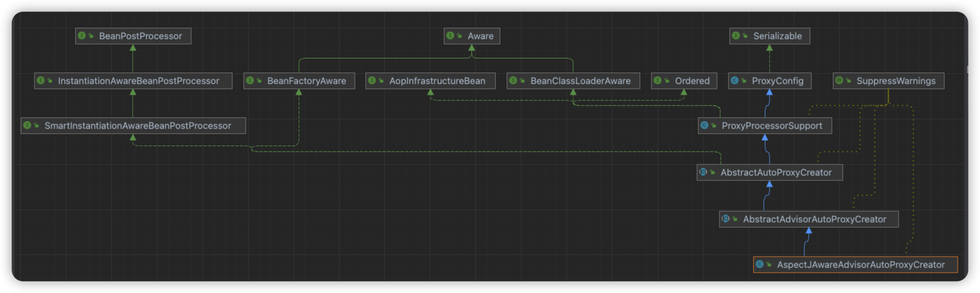Click visibility icon beside AspectJAwareAdvisorAutoProxyCreator label
The width and height of the screenshot is (980, 293).
coord(769,264)
